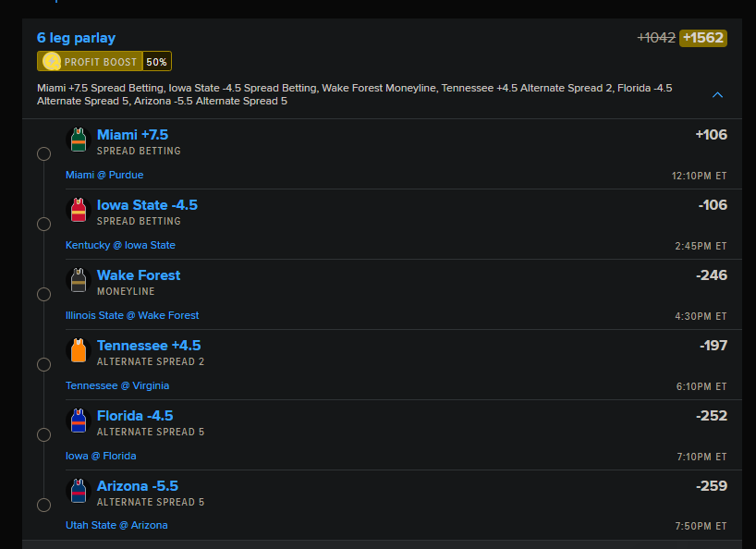
Task: Click the MONEYLINE label under Wake Forest
Action: pos(126,292)
